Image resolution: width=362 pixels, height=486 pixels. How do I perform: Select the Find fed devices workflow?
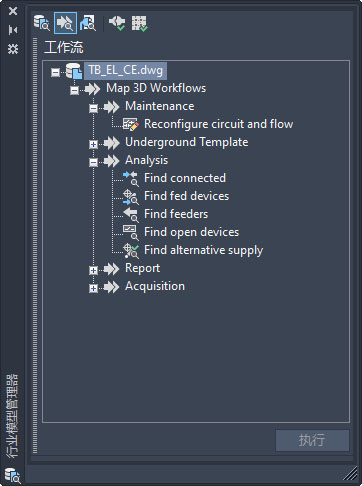(x=186, y=196)
